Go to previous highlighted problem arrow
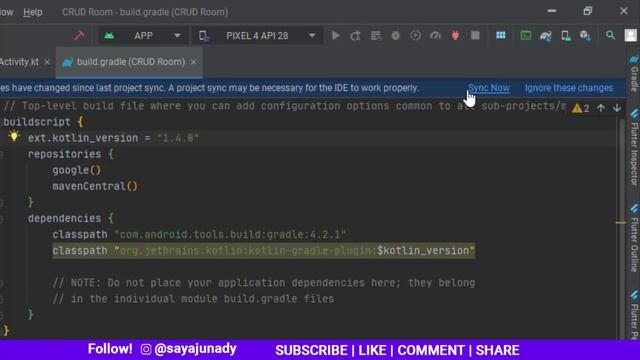The width and height of the screenshot is (640, 360). click(601, 108)
